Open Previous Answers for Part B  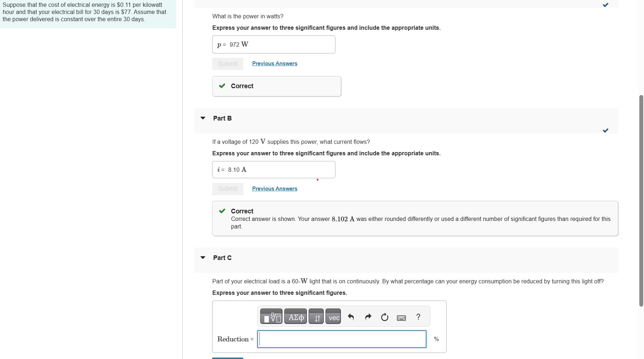click(x=275, y=189)
